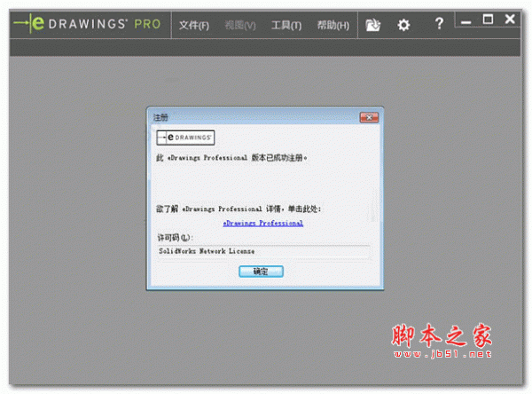532x394 pixels.
Task: Click the eDrawings logo inside the 注册 dialog
Action: coord(185,138)
